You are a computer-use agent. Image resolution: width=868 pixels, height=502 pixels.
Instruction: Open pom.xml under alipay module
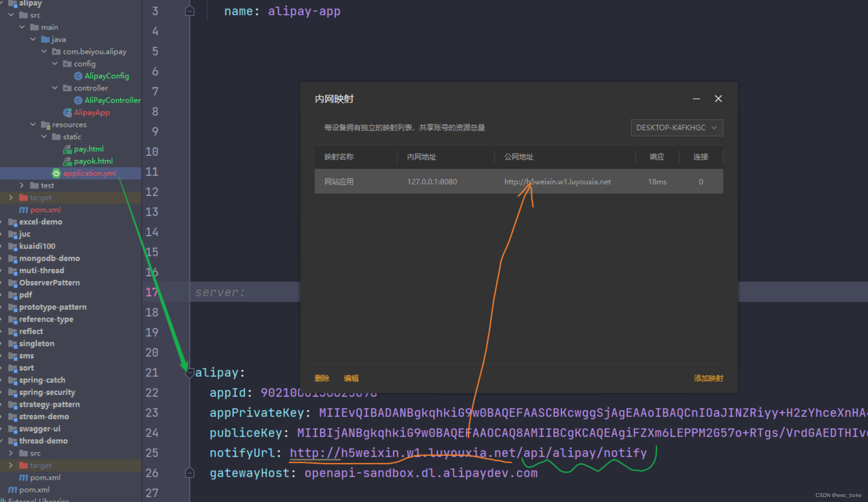[x=45, y=210]
